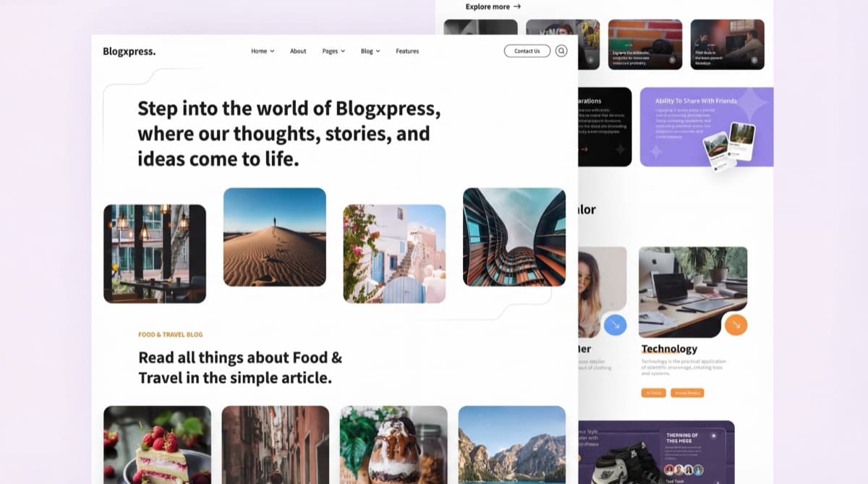Image resolution: width=868 pixels, height=484 pixels.
Task: Open the About page link
Action: [x=298, y=51]
